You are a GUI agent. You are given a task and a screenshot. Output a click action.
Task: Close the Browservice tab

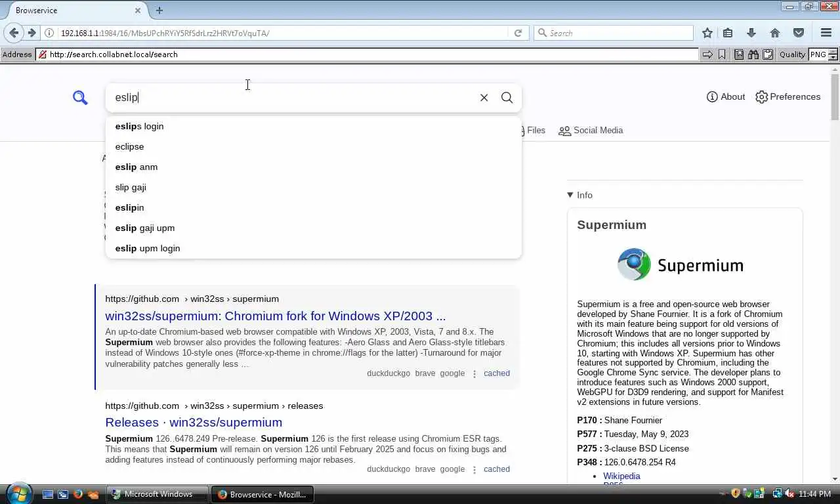[138, 10]
